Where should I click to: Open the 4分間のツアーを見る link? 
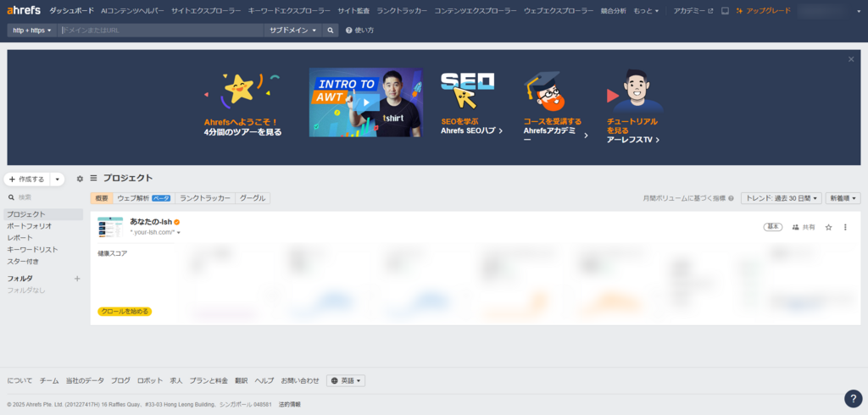click(x=242, y=132)
